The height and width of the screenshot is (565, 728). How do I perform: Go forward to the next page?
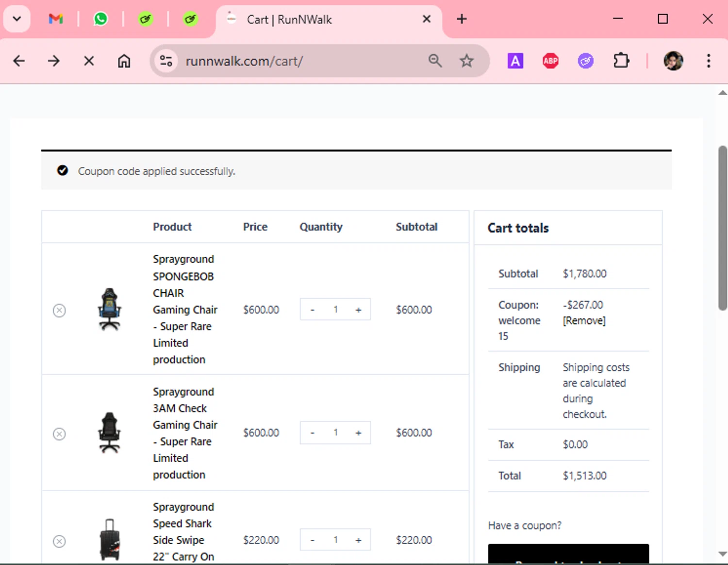tap(54, 61)
